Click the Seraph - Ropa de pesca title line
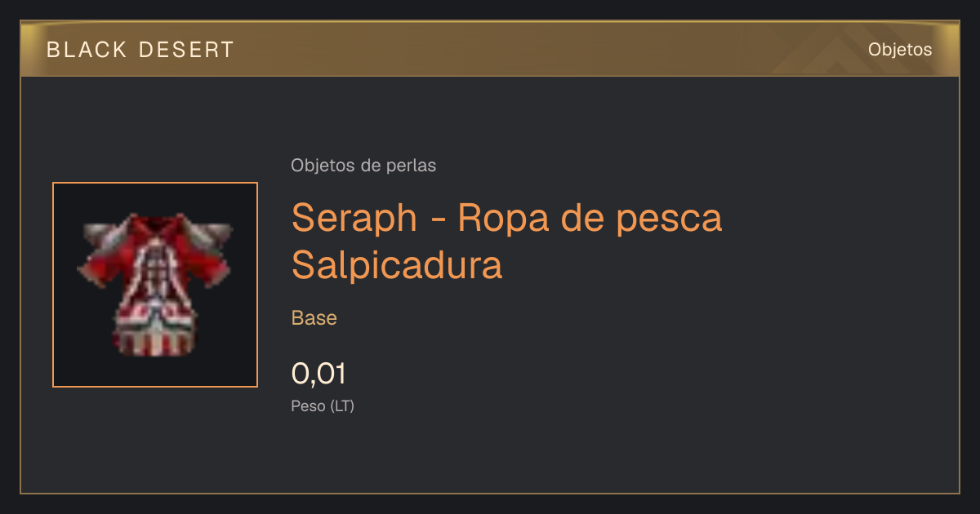Viewport: 980px width, 514px height. point(507,218)
